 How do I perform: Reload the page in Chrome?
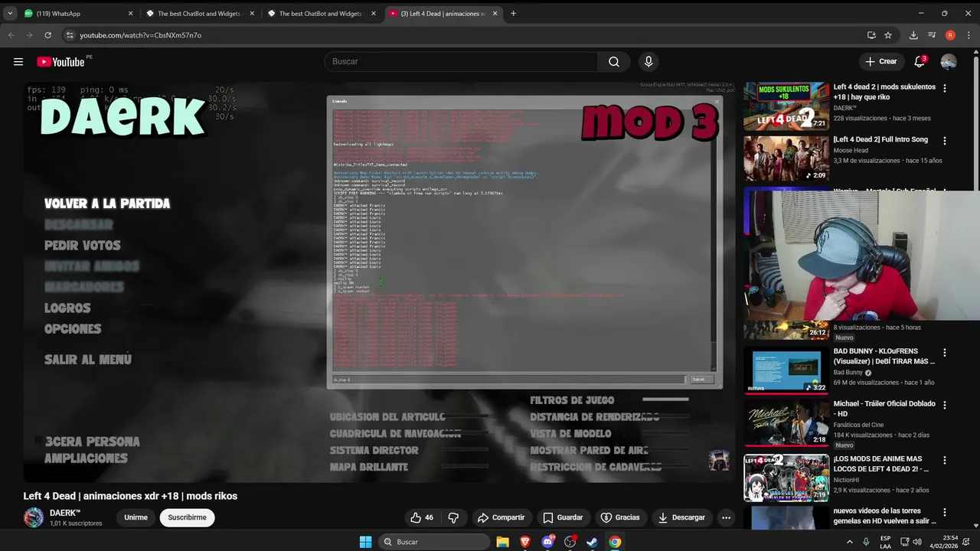[x=47, y=35]
